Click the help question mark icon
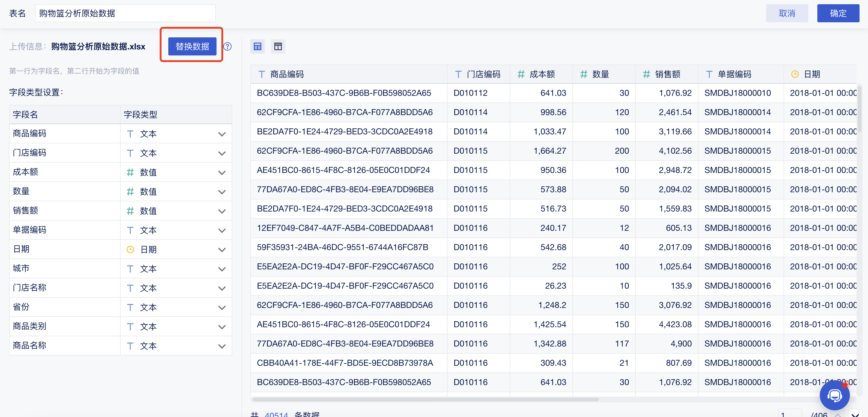This screenshot has height=417, width=868. pos(227,46)
